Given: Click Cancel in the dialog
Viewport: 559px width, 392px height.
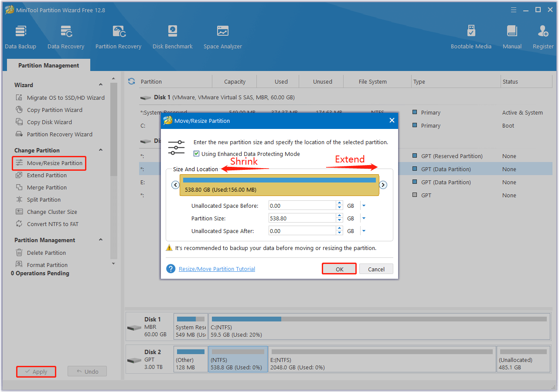Looking at the screenshot, I should click(x=376, y=269).
